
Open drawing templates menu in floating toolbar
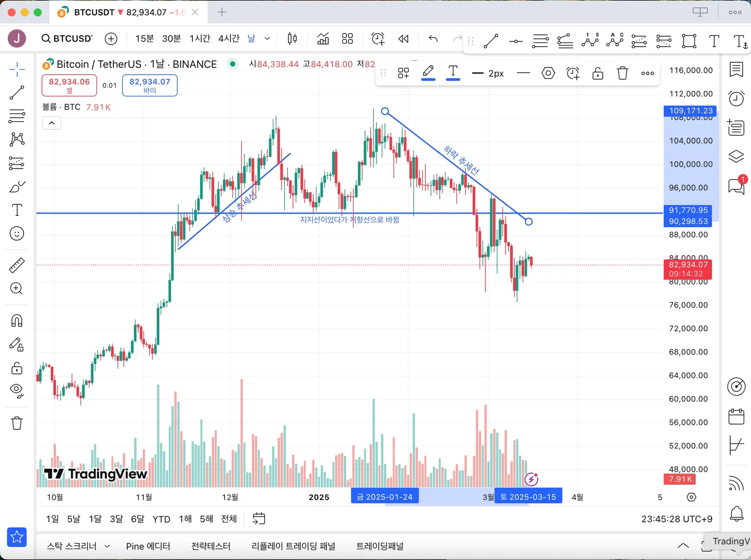pyautogui.click(x=404, y=73)
